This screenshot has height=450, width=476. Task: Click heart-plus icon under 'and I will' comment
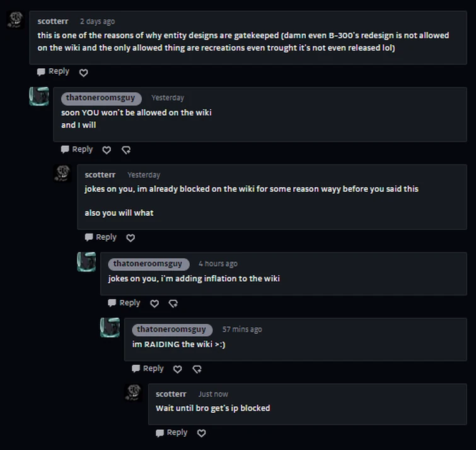point(125,150)
